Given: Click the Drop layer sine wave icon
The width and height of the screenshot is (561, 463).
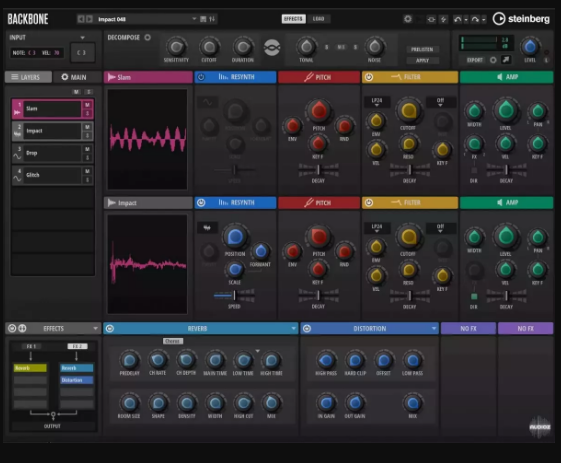Looking at the screenshot, I should click(17, 157).
